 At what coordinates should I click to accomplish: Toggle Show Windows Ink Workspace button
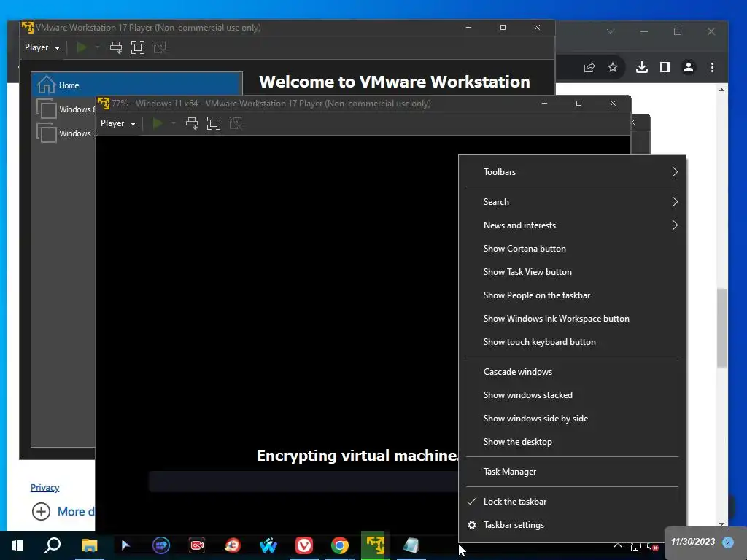click(572, 319)
